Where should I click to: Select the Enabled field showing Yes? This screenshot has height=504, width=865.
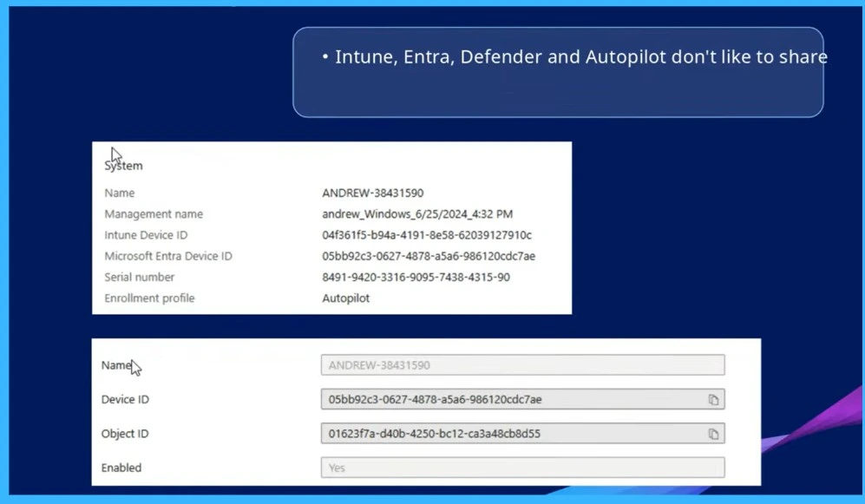[x=521, y=468]
